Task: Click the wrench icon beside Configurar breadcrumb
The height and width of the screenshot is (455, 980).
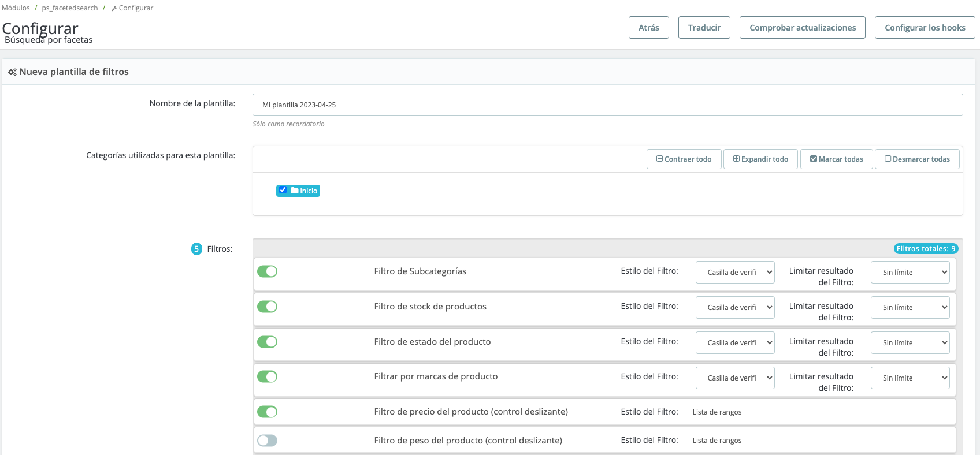Action: click(x=114, y=9)
